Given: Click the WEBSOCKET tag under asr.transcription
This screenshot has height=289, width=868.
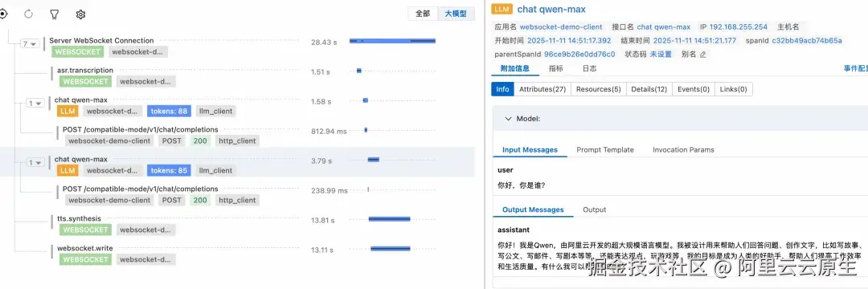Looking at the screenshot, I should (85, 81).
